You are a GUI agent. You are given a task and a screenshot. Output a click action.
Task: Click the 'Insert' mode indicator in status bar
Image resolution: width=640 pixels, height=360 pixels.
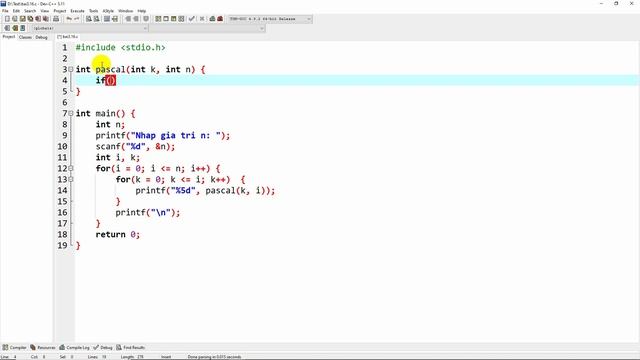(166, 357)
